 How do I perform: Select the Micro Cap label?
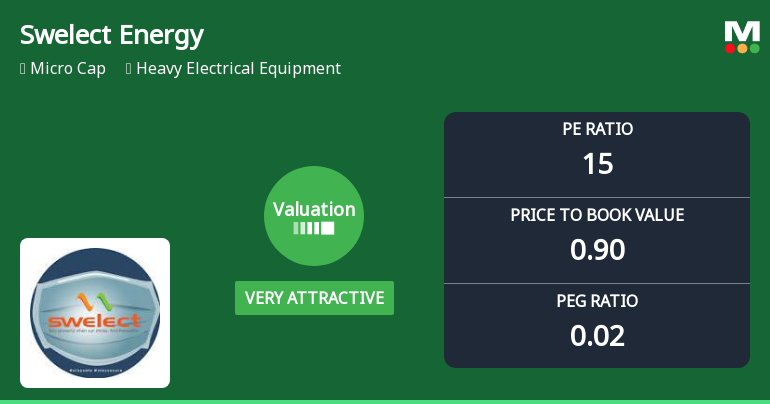(x=68, y=69)
